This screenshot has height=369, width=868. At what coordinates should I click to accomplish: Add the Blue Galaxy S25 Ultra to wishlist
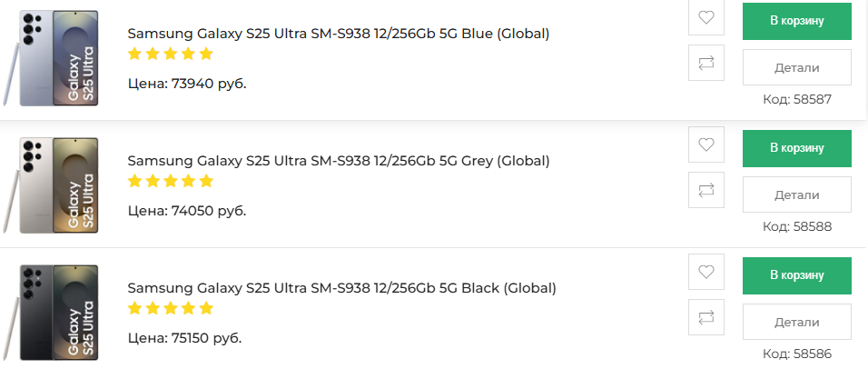tap(706, 17)
